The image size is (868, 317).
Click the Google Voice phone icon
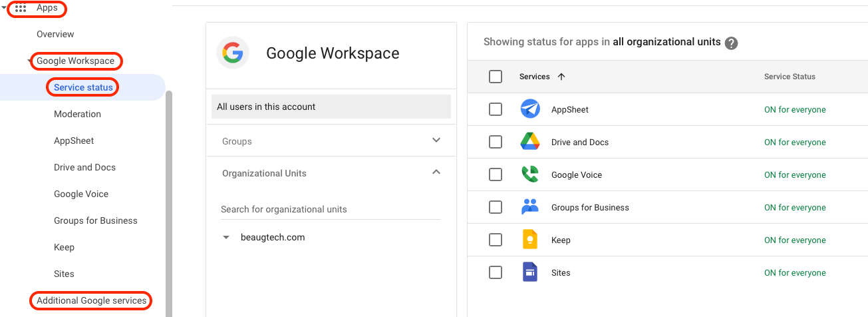pyautogui.click(x=530, y=174)
